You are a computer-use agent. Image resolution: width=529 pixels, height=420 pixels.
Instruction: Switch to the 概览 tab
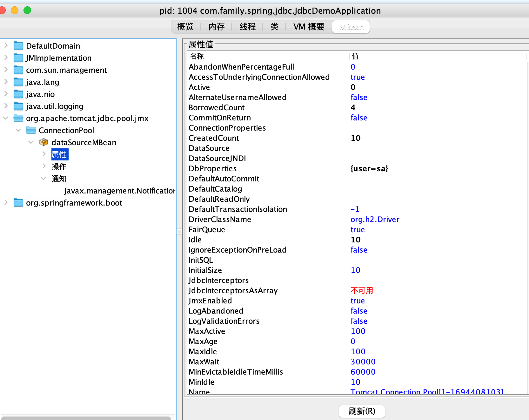[185, 27]
